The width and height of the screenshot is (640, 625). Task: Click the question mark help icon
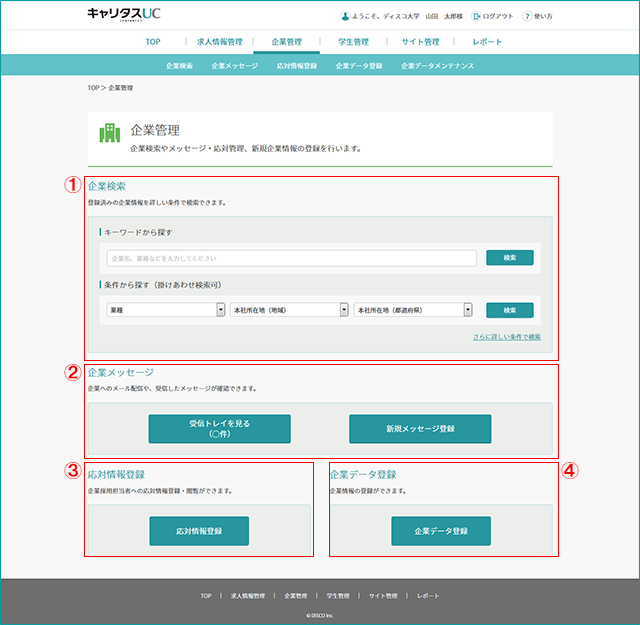(527, 16)
